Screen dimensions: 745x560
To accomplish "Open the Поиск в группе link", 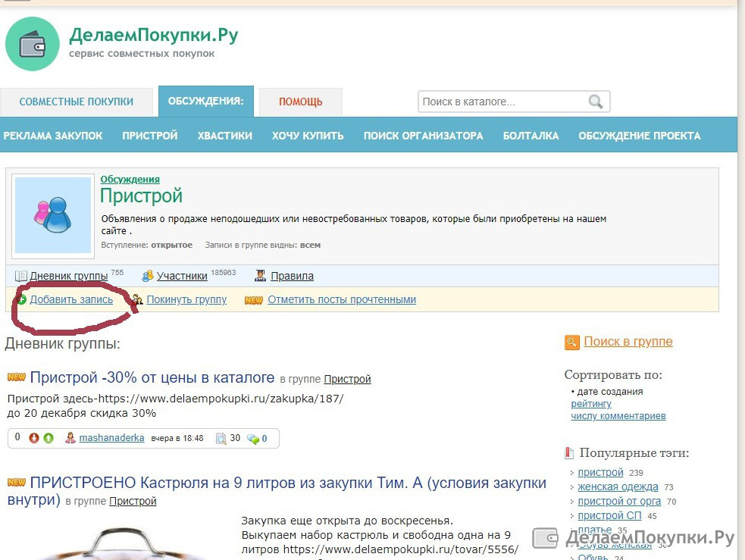I will pyautogui.click(x=628, y=342).
